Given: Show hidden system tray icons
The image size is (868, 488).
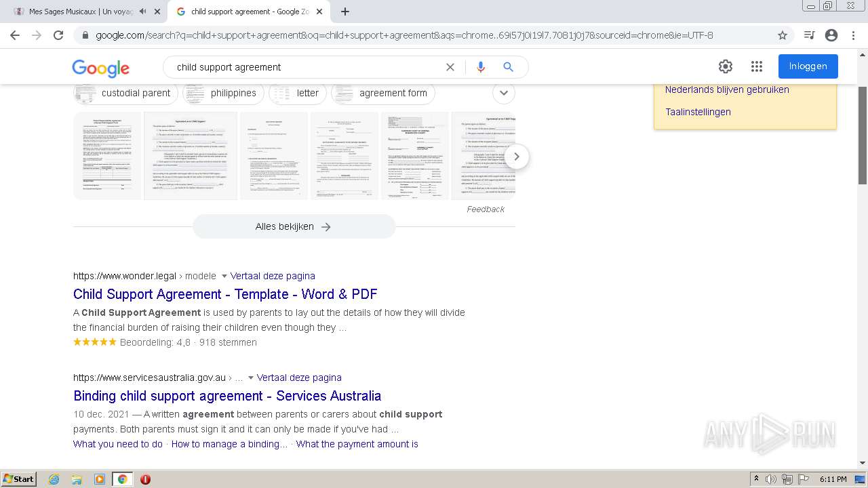Looking at the screenshot, I should pos(757,479).
